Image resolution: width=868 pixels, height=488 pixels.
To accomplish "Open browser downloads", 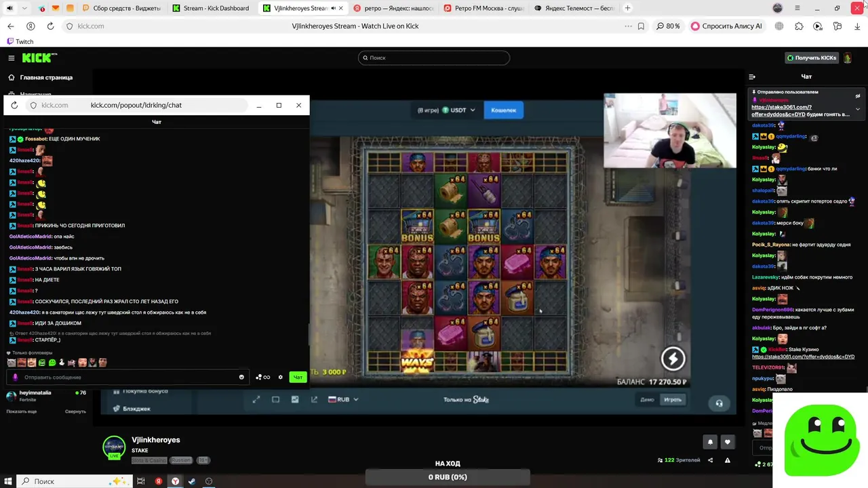I will tap(857, 26).
